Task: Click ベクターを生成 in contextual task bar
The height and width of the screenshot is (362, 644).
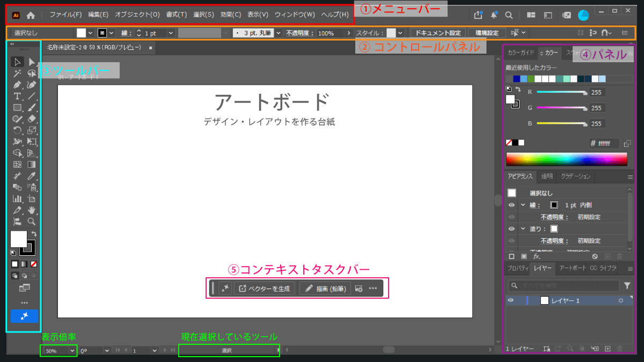Action: pyautogui.click(x=264, y=289)
